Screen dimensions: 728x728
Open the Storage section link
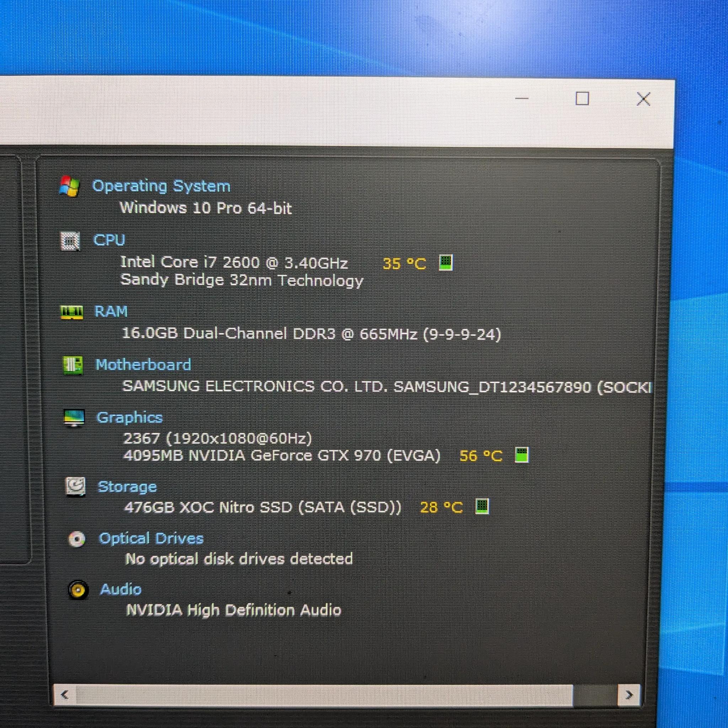pos(127,487)
